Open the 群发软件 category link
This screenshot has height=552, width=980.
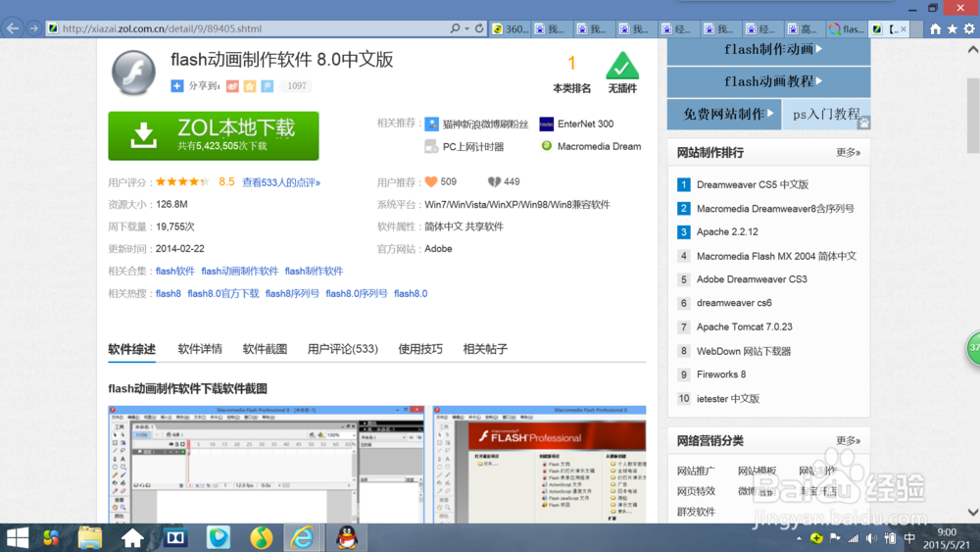pos(696,512)
